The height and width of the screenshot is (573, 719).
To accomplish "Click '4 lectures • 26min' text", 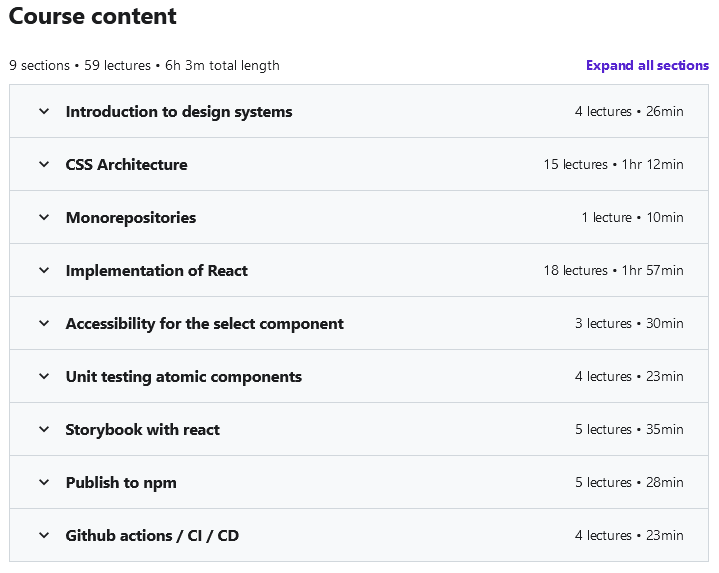I will [x=629, y=111].
